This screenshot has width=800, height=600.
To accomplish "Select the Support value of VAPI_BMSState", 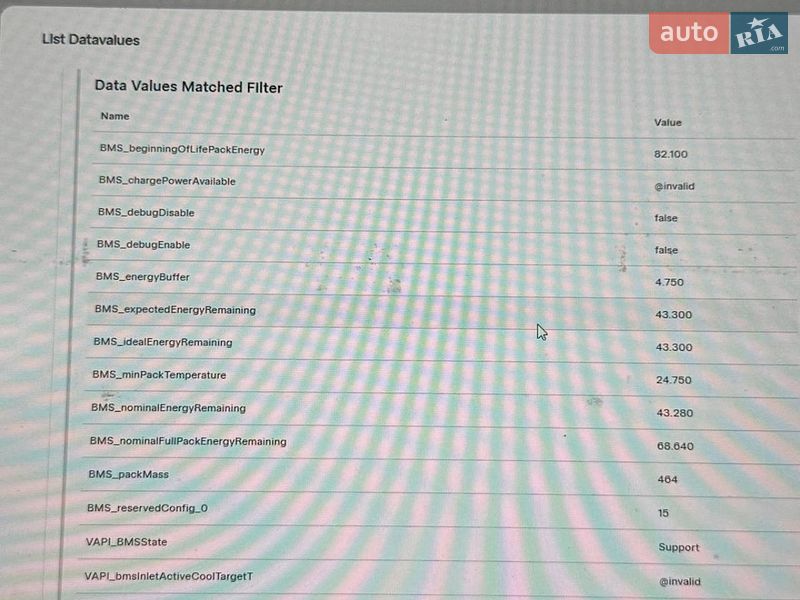I will tap(679, 547).
